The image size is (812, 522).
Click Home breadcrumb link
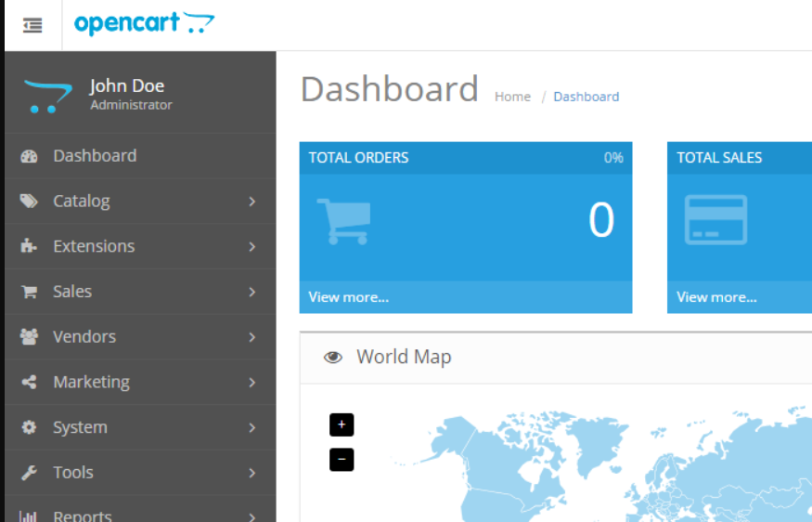(512, 97)
